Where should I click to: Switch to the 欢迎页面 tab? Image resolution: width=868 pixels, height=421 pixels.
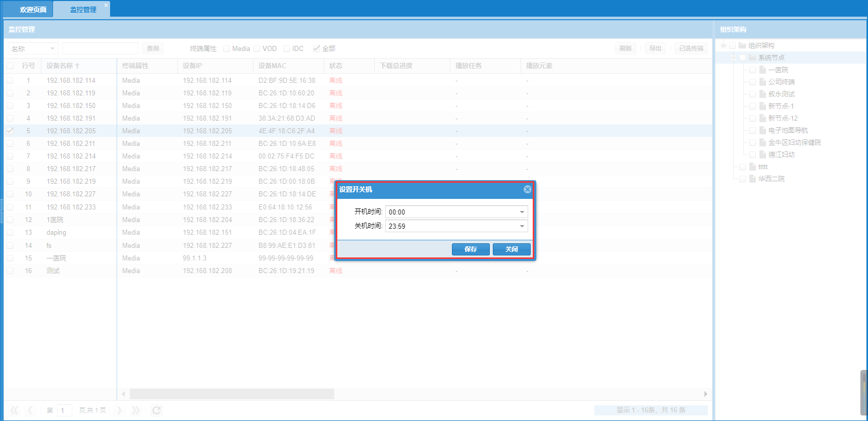(x=33, y=10)
